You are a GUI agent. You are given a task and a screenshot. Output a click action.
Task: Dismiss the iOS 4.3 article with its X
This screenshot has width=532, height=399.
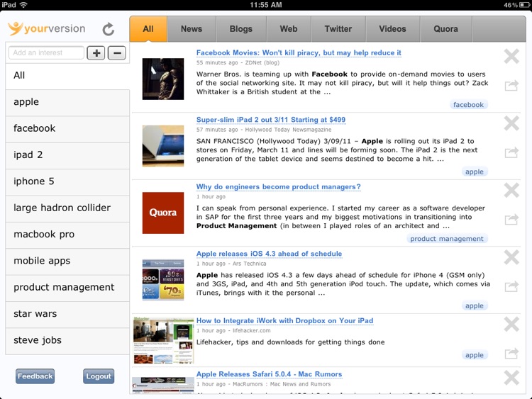point(511,257)
